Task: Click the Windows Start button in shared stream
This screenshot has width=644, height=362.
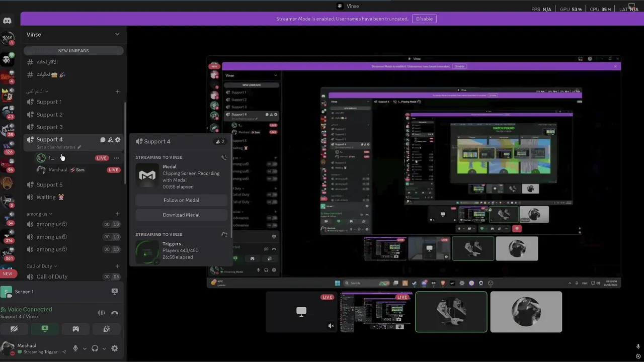Action: click(x=338, y=283)
